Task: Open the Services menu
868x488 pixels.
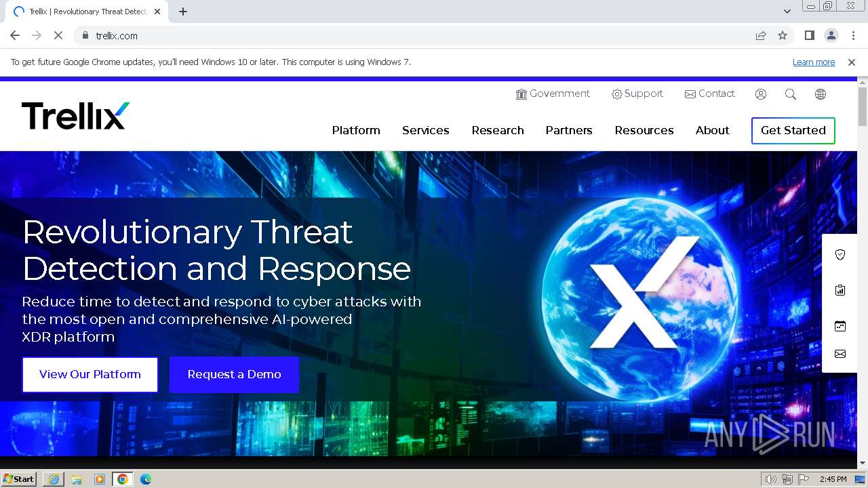Action: click(426, 130)
